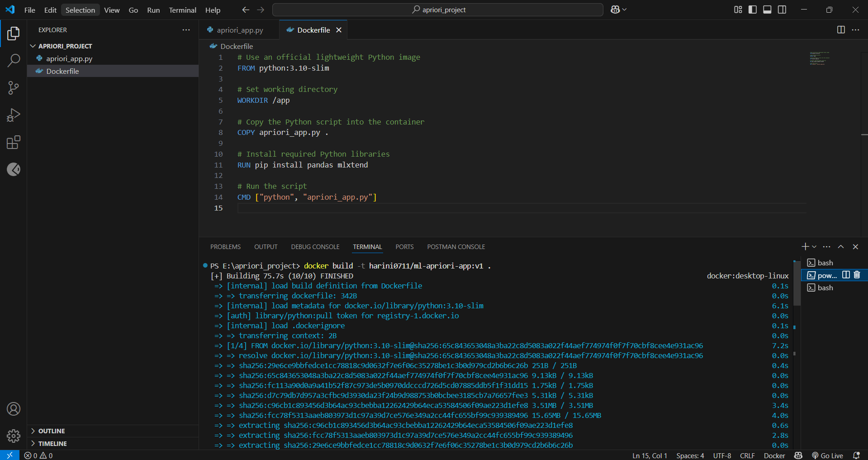Change line ending via CRLF indicator
868x460 pixels.
(x=747, y=455)
